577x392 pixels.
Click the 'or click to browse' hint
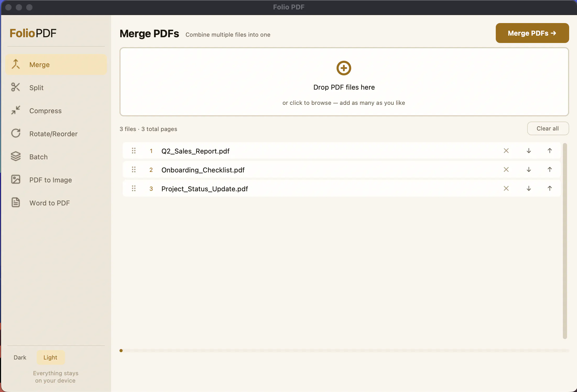click(344, 103)
